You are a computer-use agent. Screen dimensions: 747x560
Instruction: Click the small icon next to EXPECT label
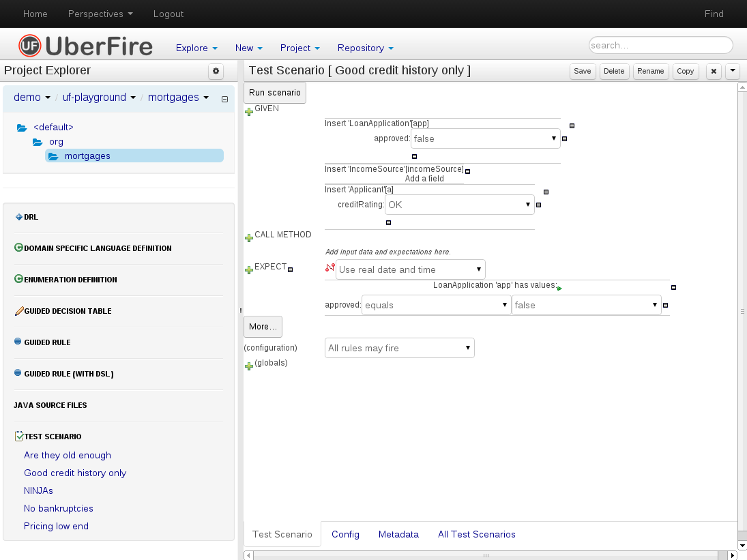tap(291, 269)
